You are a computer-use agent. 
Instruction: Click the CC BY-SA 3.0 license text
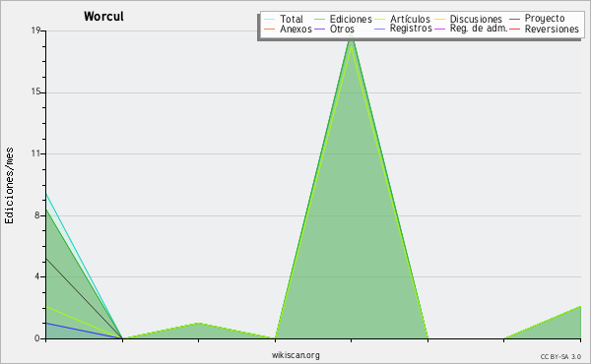pos(560,356)
